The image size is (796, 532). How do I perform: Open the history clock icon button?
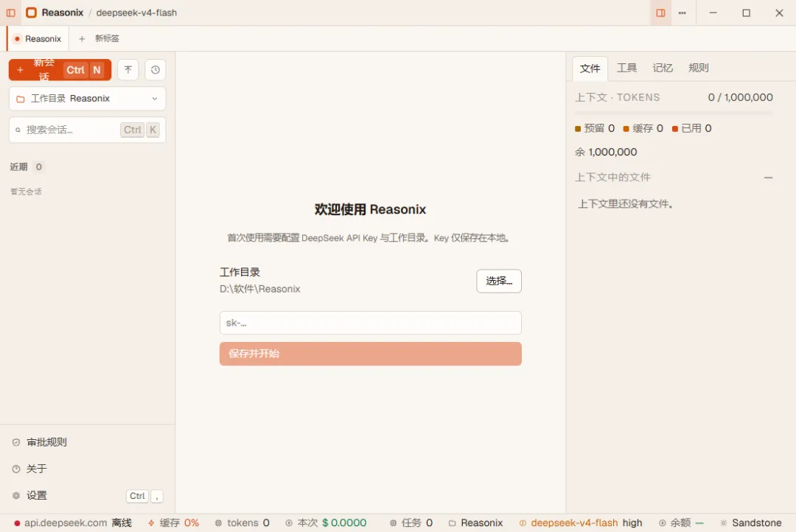click(x=156, y=69)
